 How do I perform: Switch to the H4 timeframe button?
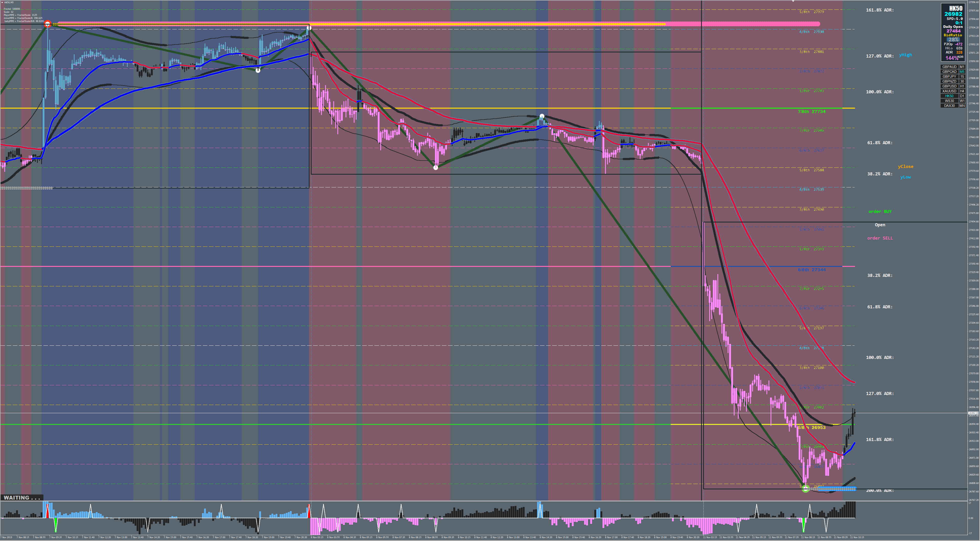click(x=962, y=91)
